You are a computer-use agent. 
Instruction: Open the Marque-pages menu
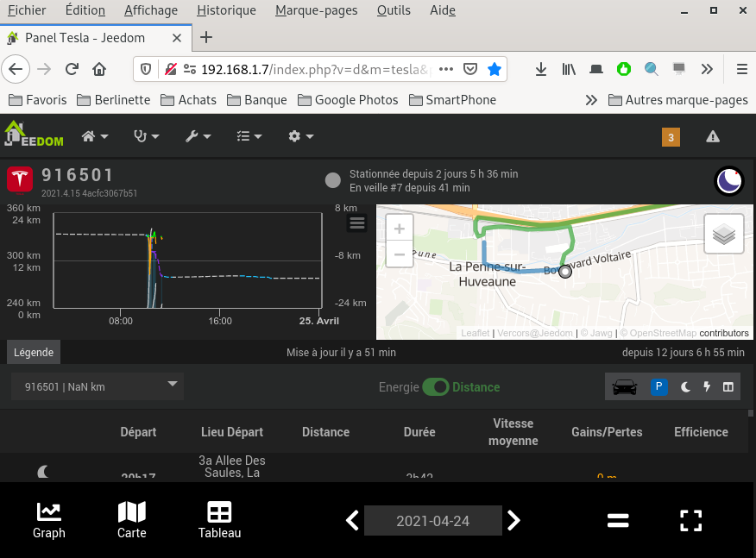point(317,10)
